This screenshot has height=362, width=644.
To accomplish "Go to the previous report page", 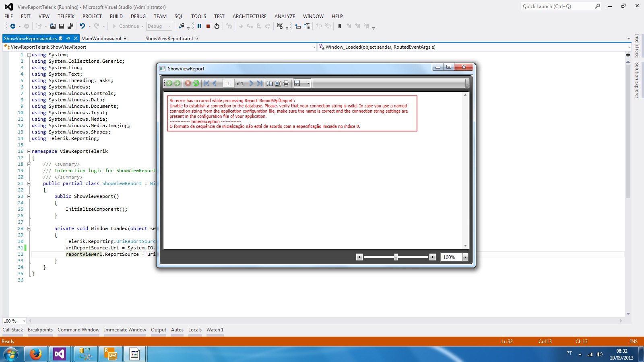I will tap(215, 83).
